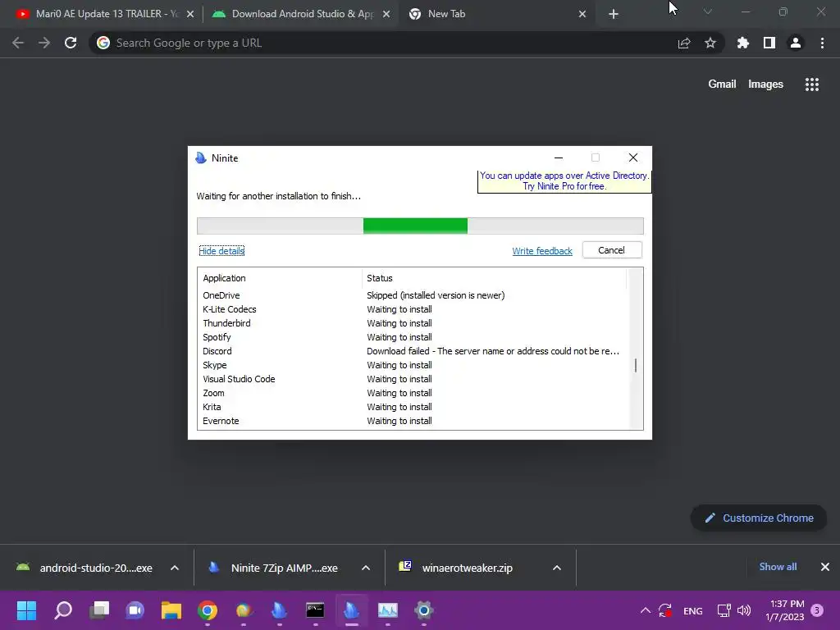This screenshot has width=840, height=630.
Task: Open the Gmail link
Action: coord(722,84)
